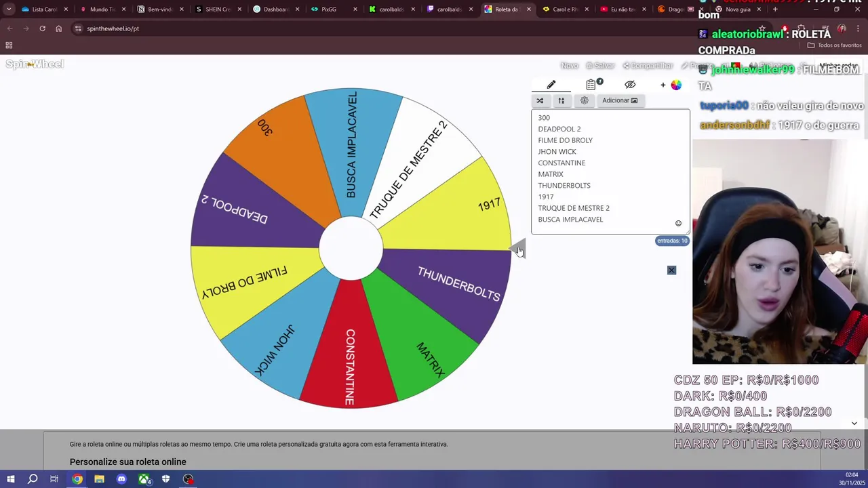Open a new browser tab
868x488 pixels.
click(775, 9)
